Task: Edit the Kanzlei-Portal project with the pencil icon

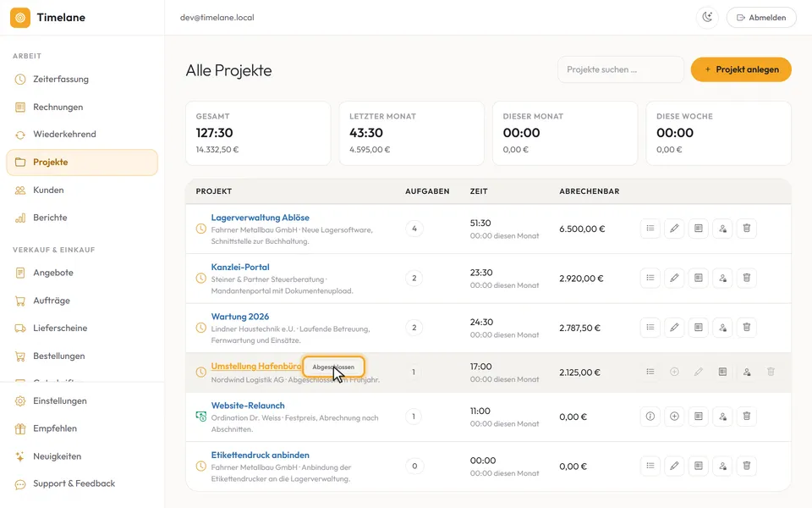Action: [674, 279]
